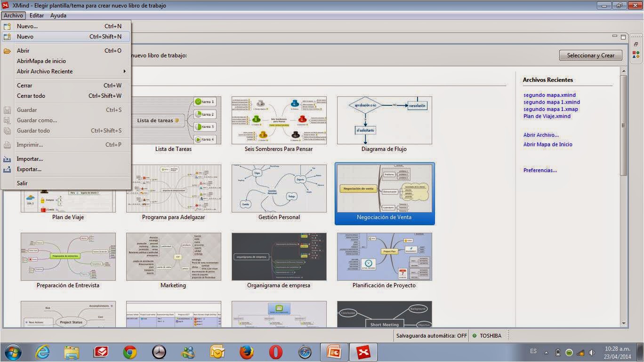
Task: Expand the Abrir Archivo Reciente submenu
Action: [45, 71]
